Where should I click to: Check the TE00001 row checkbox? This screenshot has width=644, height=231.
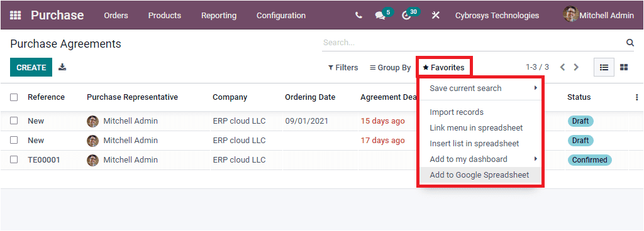pyautogui.click(x=14, y=159)
